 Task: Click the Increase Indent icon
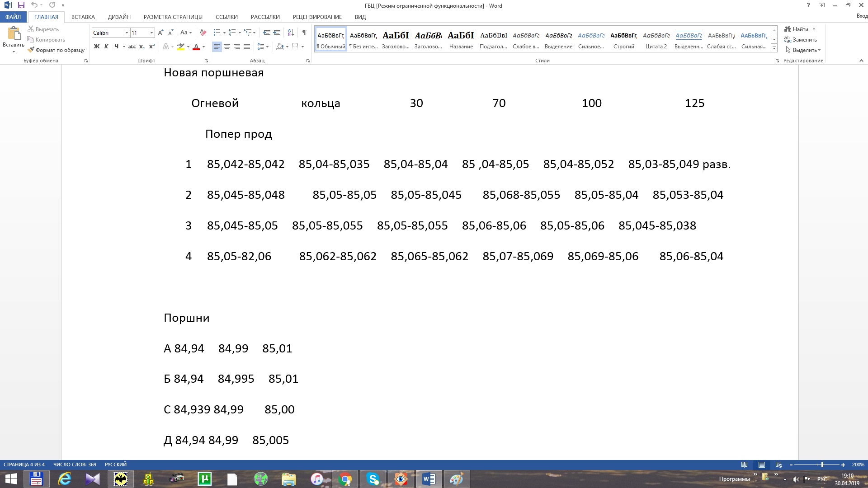[277, 33]
